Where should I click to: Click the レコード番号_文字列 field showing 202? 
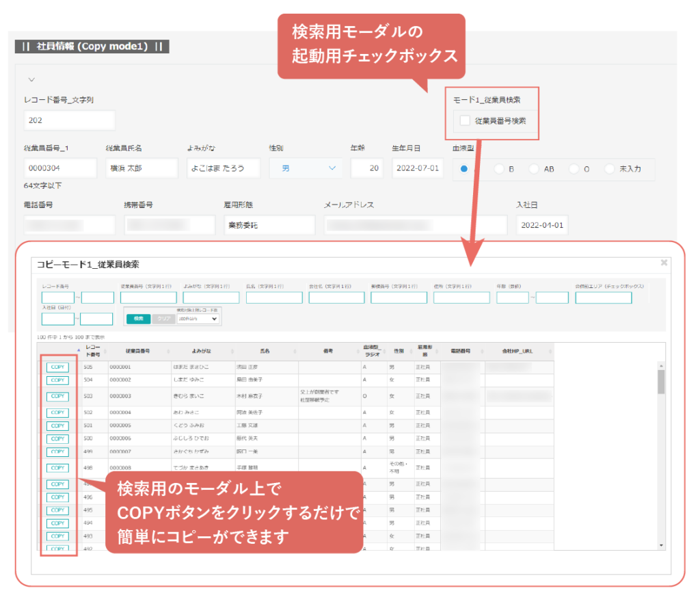[68, 120]
